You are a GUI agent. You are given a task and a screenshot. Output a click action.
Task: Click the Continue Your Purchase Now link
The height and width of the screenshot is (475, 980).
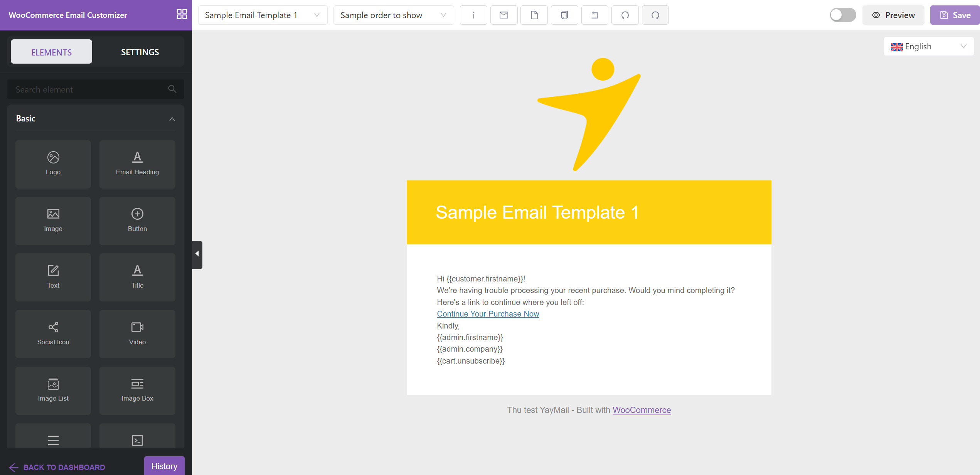pyautogui.click(x=488, y=314)
